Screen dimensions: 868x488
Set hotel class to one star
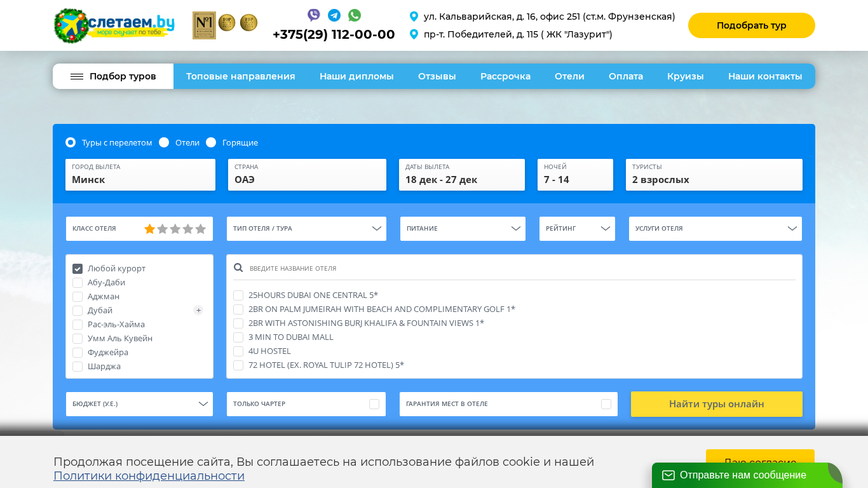click(x=150, y=229)
